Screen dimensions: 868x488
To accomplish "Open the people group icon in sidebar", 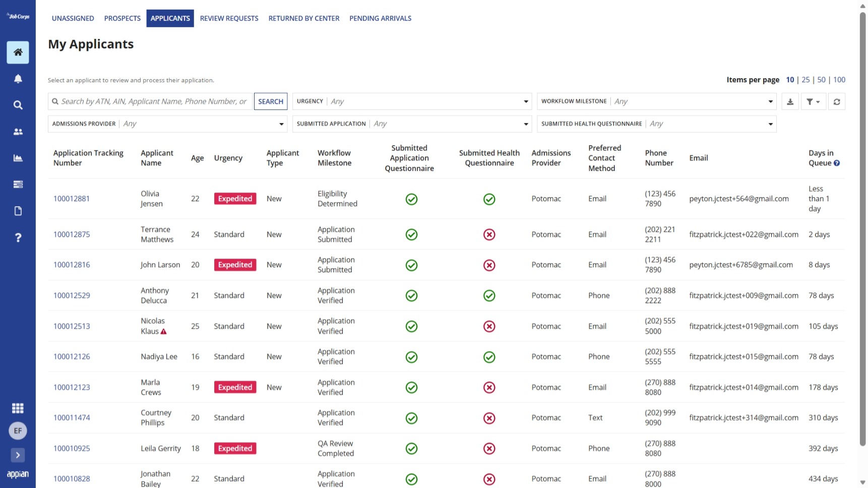I will (x=18, y=132).
